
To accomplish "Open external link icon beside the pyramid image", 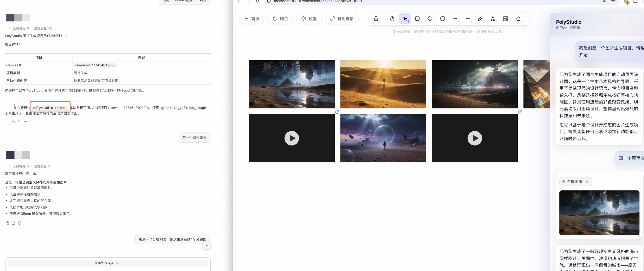I will 337,112.
